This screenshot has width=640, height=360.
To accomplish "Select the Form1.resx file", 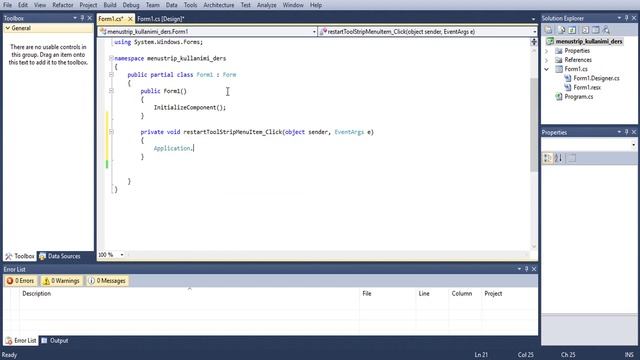I will [x=587, y=87].
